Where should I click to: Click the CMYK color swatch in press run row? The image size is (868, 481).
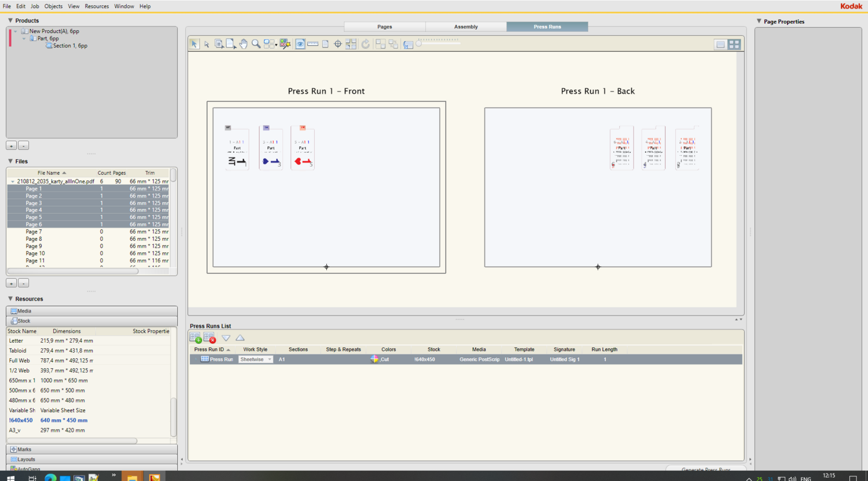[x=374, y=359]
